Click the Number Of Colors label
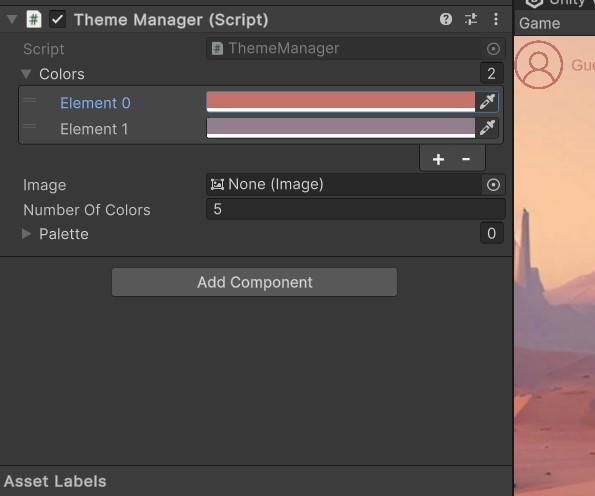 tap(87, 210)
